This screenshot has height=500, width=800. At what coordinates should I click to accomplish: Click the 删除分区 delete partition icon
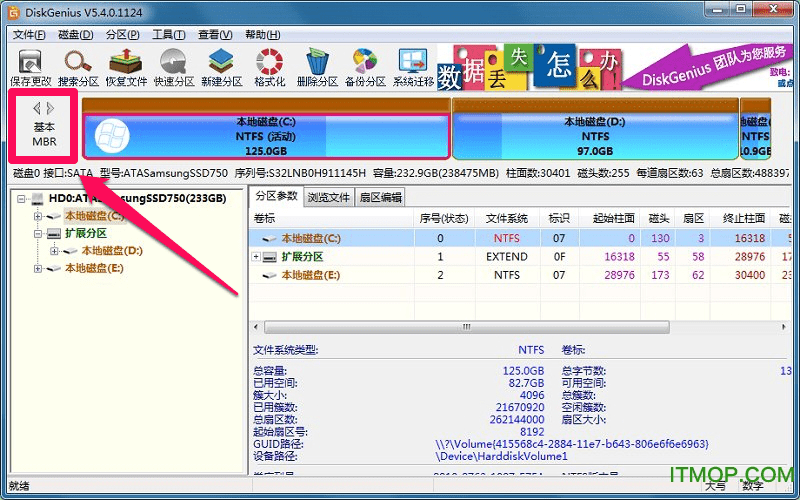pyautogui.click(x=317, y=67)
